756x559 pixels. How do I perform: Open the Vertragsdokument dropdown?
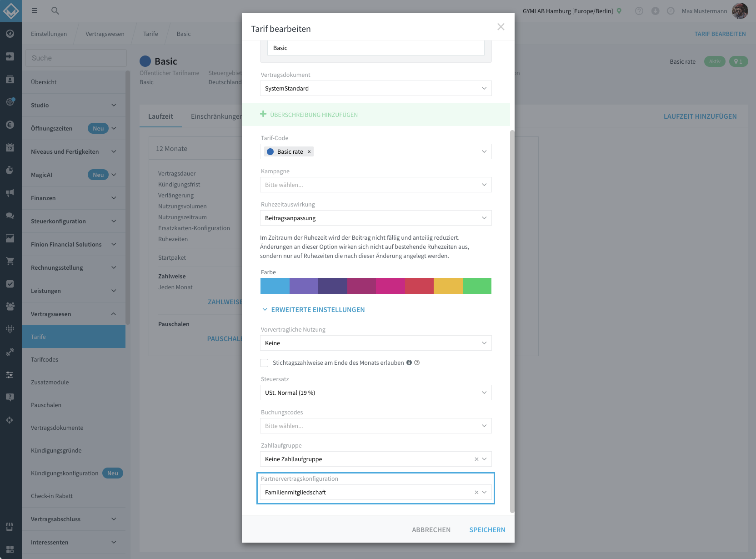point(376,88)
